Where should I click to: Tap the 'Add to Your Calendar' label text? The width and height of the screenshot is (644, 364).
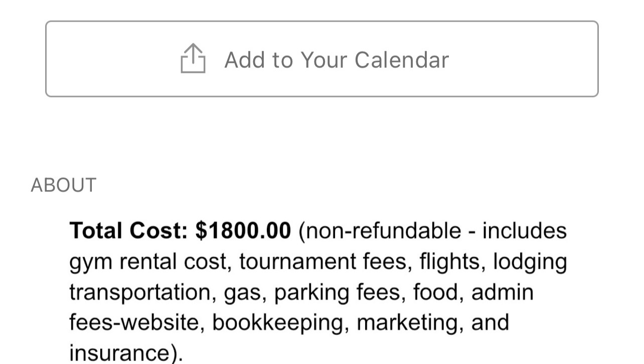click(336, 60)
